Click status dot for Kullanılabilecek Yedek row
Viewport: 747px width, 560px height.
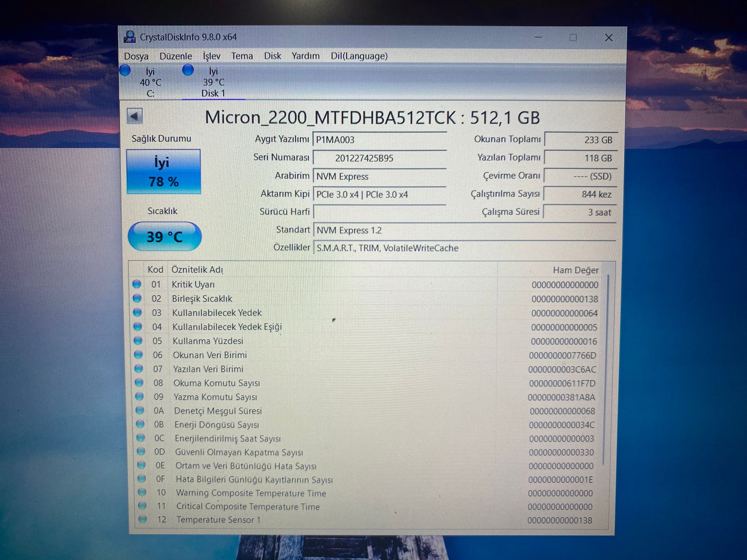pos(138,312)
